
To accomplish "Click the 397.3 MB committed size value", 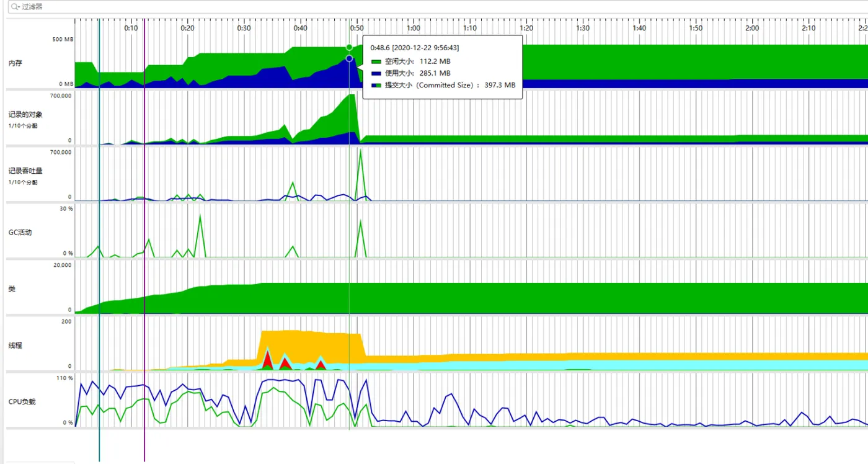I will (x=500, y=85).
